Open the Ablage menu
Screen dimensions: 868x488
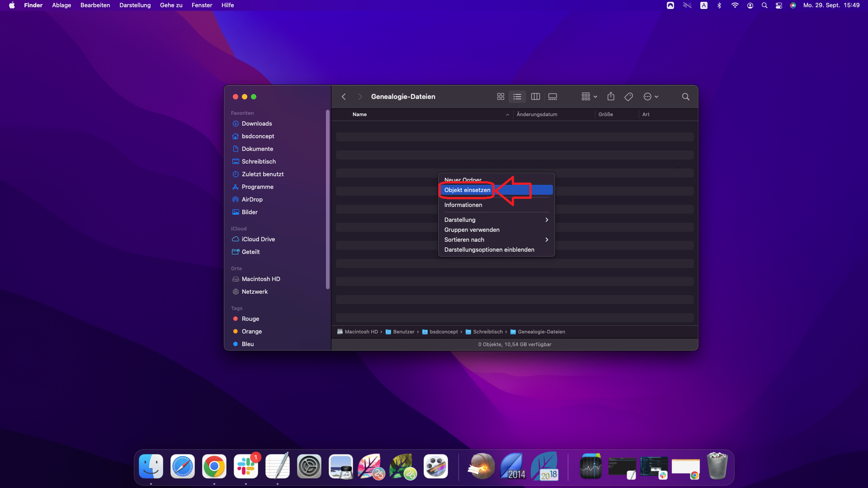tap(61, 5)
